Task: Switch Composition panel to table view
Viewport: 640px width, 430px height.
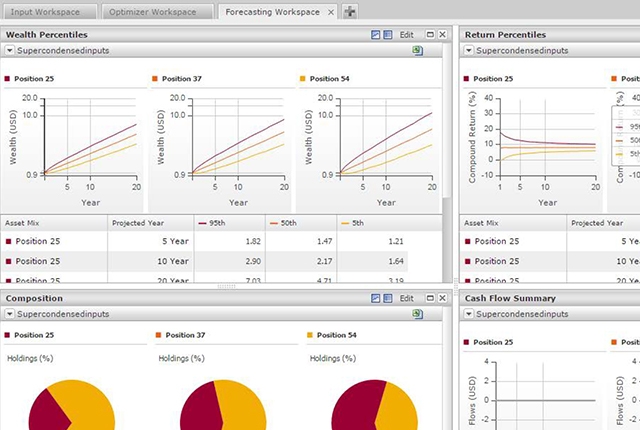Action: (388, 298)
